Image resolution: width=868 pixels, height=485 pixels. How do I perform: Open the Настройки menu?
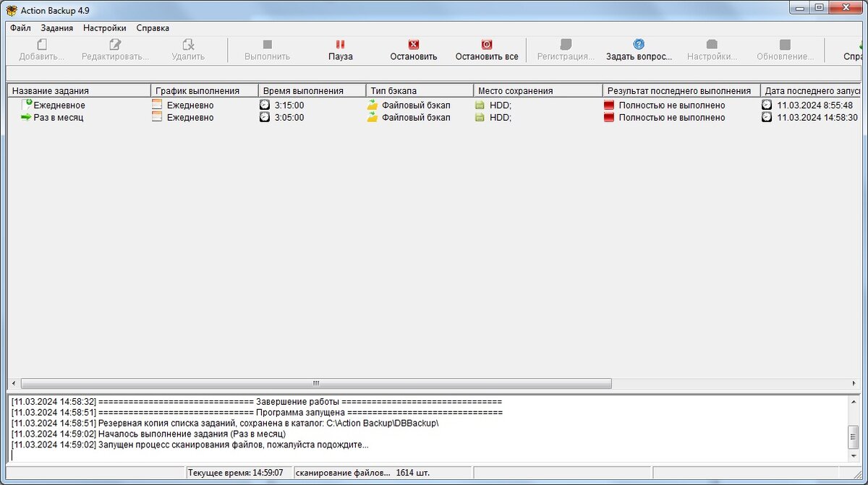tap(104, 28)
